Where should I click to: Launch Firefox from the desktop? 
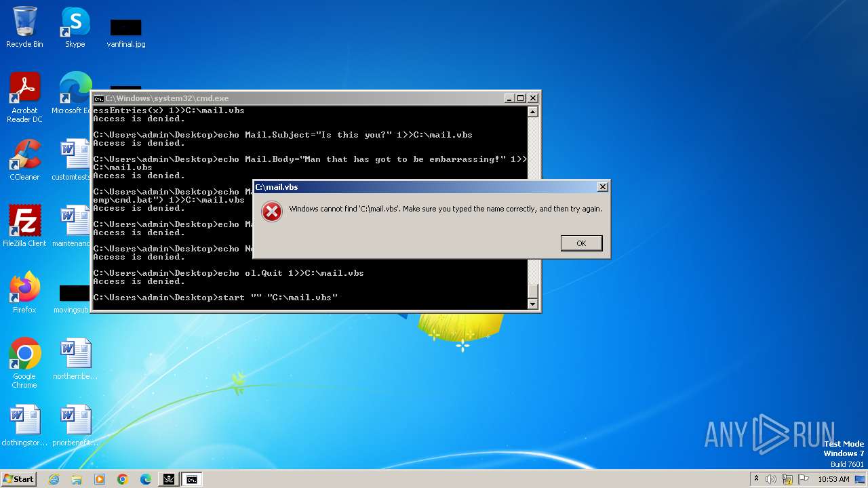(x=24, y=293)
